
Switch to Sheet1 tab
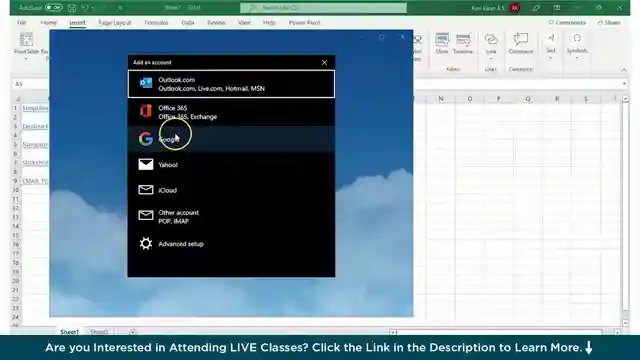pyautogui.click(x=69, y=332)
